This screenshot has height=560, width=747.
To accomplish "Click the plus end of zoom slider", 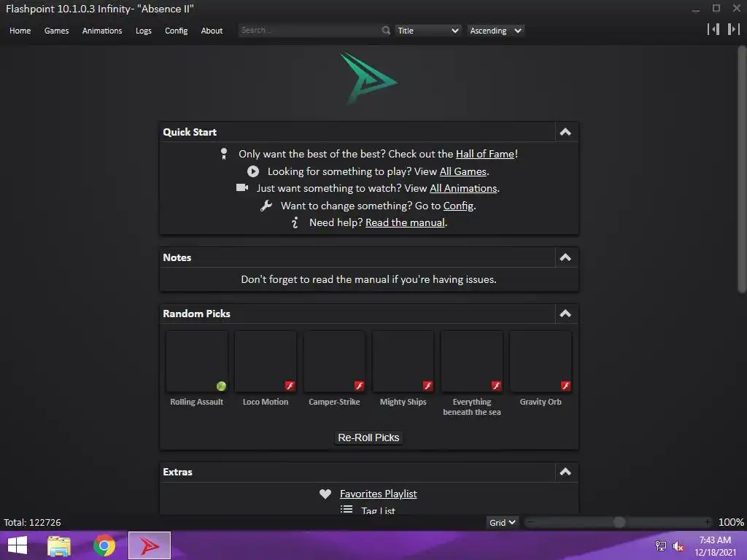I will tap(707, 522).
